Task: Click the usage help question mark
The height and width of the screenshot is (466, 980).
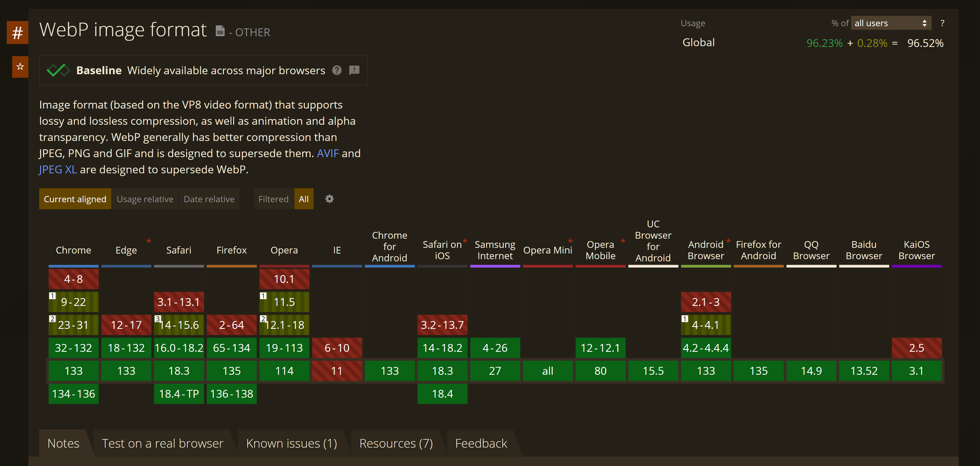Action: click(x=942, y=23)
